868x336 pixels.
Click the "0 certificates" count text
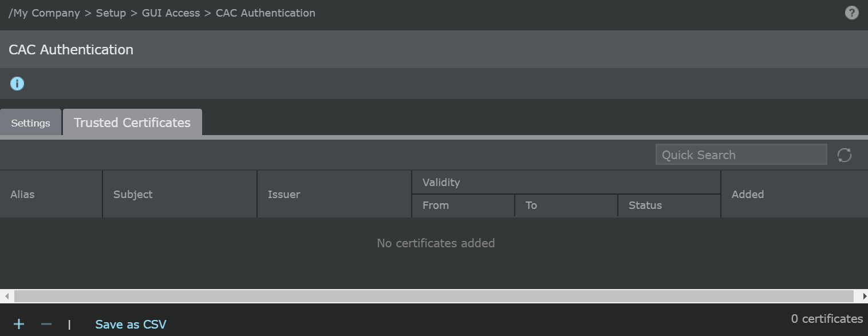click(827, 319)
